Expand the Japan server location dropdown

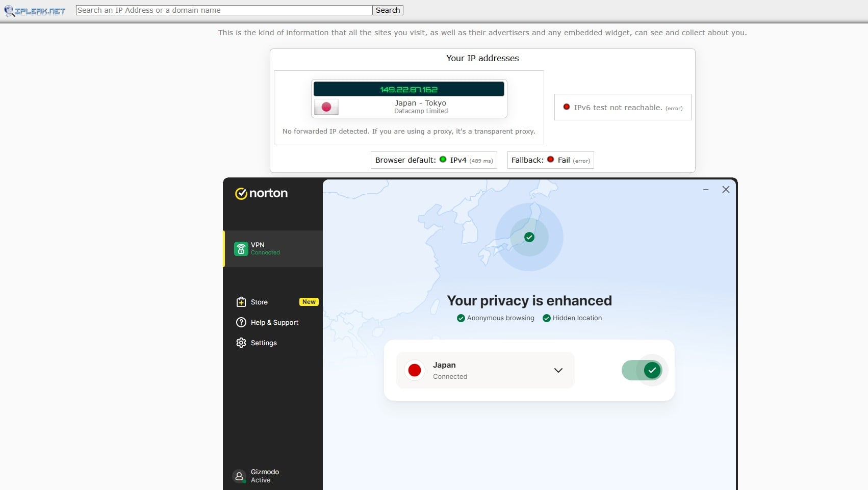(x=558, y=370)
